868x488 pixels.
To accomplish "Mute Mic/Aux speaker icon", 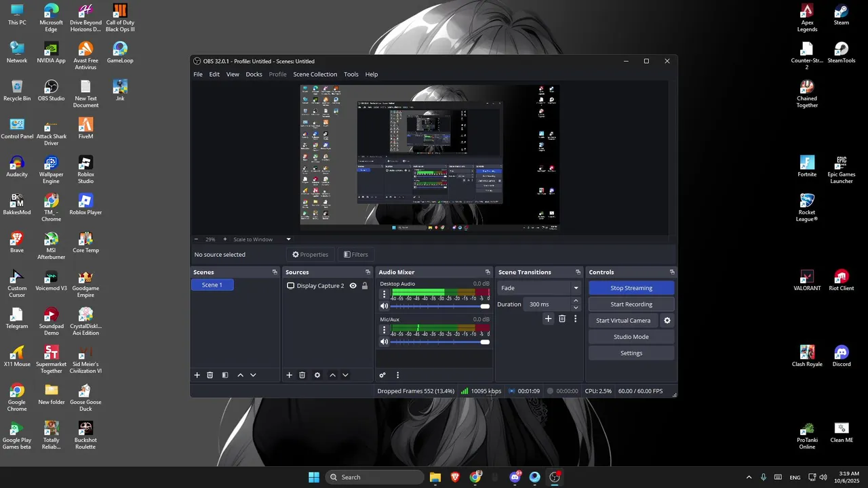I will coord(384,342).
